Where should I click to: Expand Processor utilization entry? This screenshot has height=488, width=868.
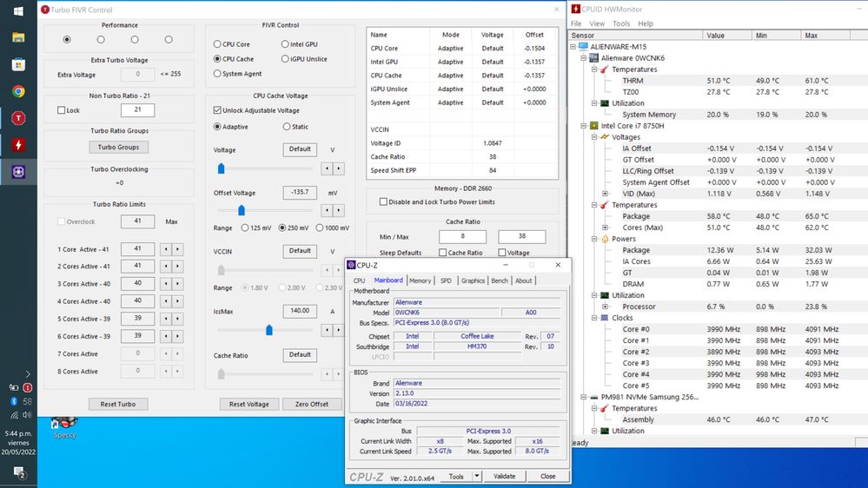click(x=605, y=307)
